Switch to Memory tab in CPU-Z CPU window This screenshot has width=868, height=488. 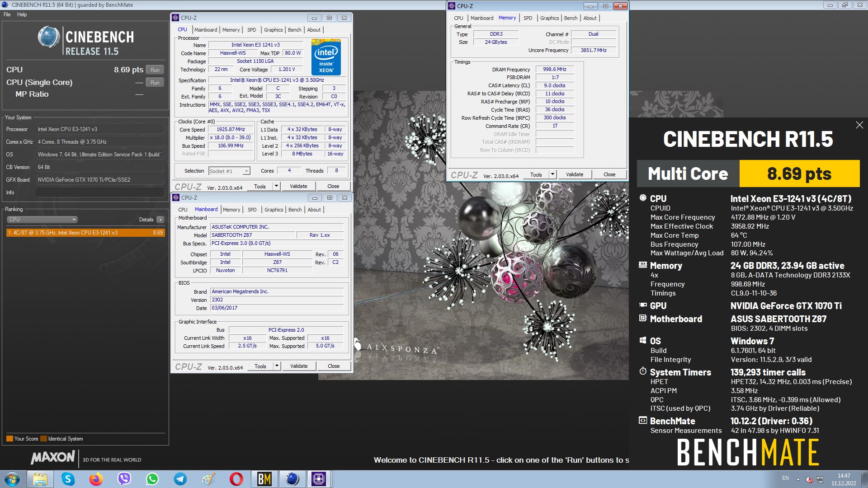tap(231, 30)
